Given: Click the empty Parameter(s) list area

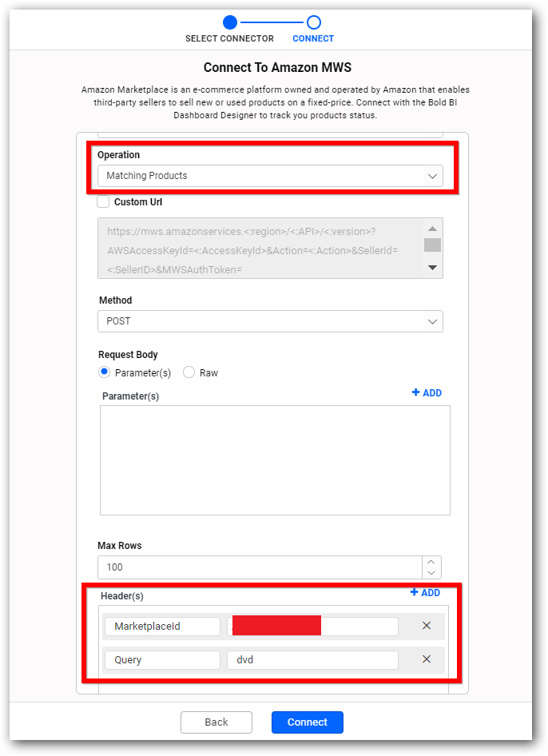Looking at the screenshot, I should (275, 460).
